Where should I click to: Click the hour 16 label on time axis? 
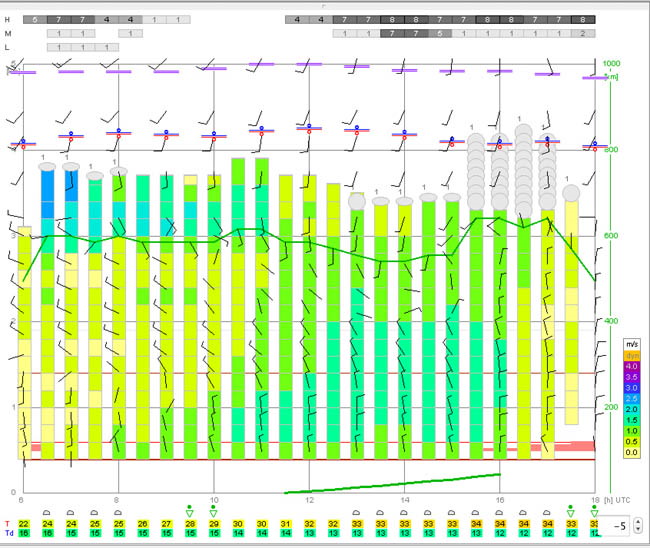click(x=500, y=500)
